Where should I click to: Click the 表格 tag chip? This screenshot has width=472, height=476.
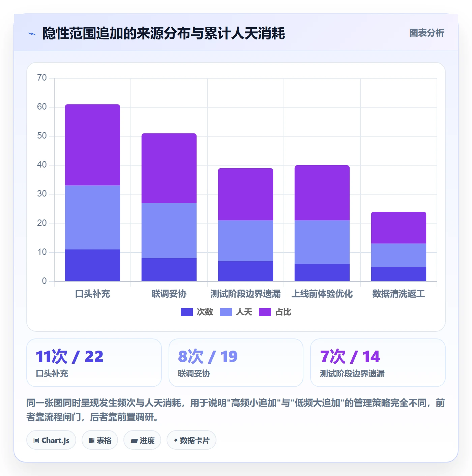(x=100, y=440)
